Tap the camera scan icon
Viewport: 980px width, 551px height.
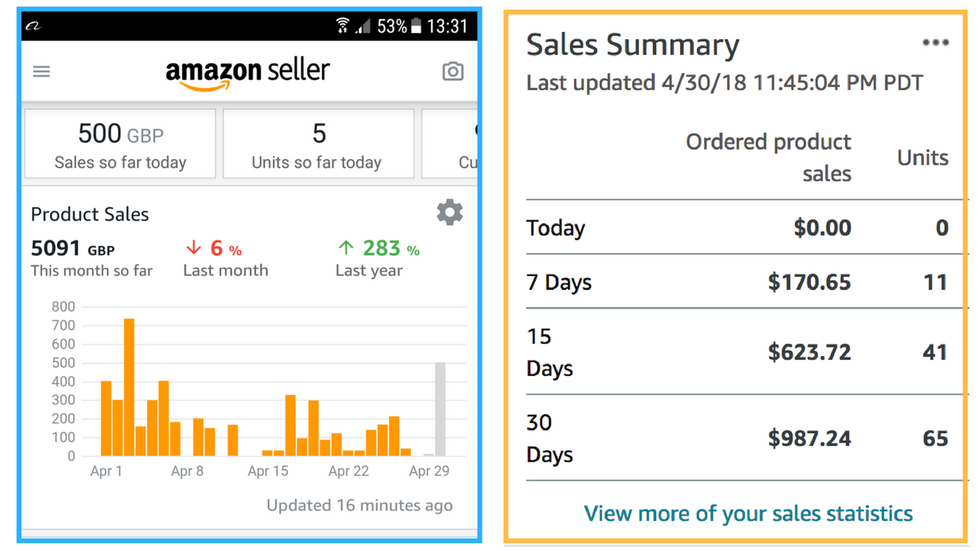click(452, 71)
